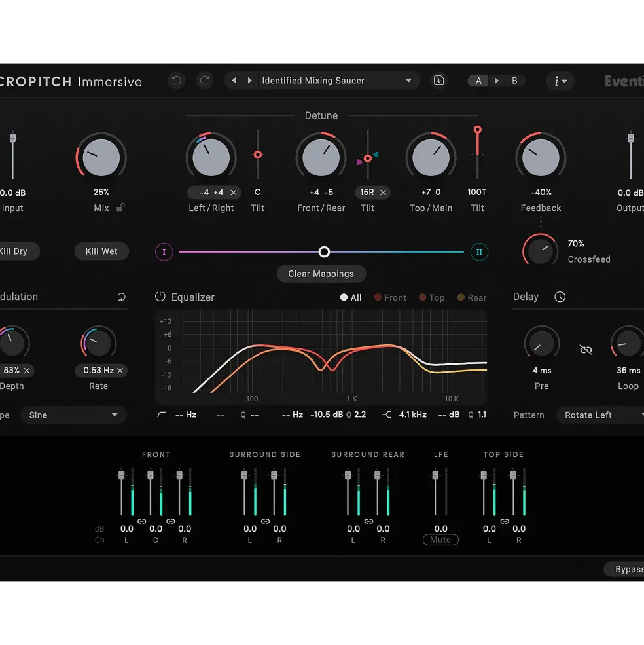Click the Top/Main detune knob
This screenshot has width=644, height=645.
point(431,158)
